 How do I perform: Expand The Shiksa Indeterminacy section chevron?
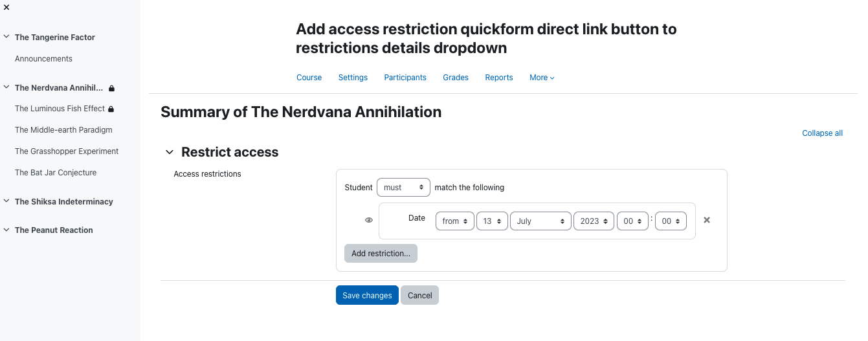tap(6, 201)
